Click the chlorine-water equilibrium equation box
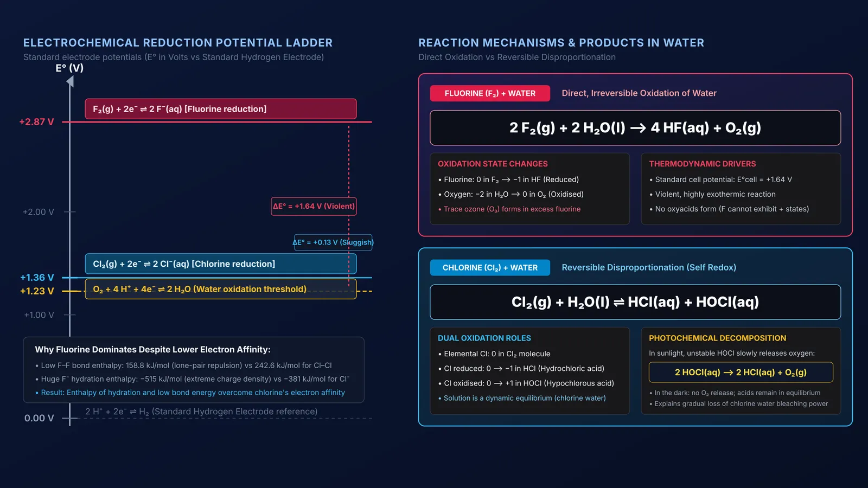Image resolution: width=868 pixels, height=488 pixels. pos(635,302)
